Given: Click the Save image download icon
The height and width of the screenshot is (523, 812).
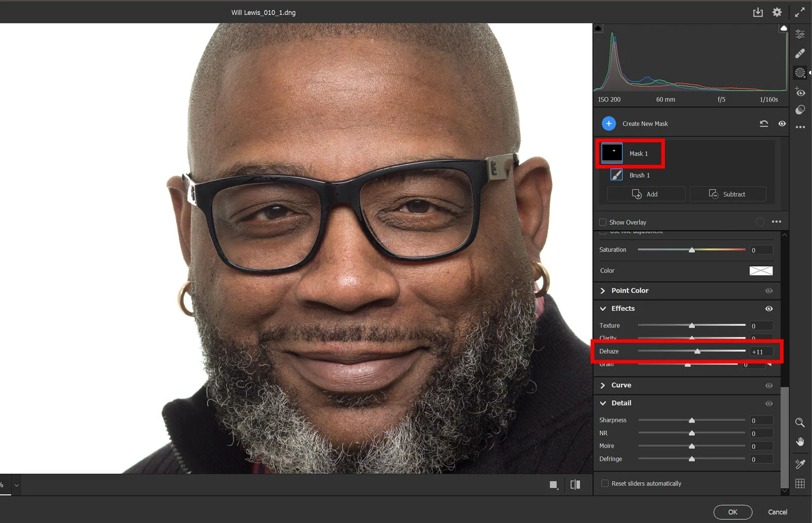Looking at the screenshot, I should click(x=757, y=12).
